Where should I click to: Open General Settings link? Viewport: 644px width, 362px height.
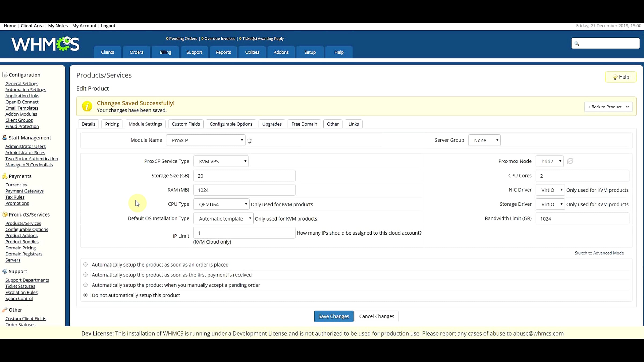pos(22,84)
